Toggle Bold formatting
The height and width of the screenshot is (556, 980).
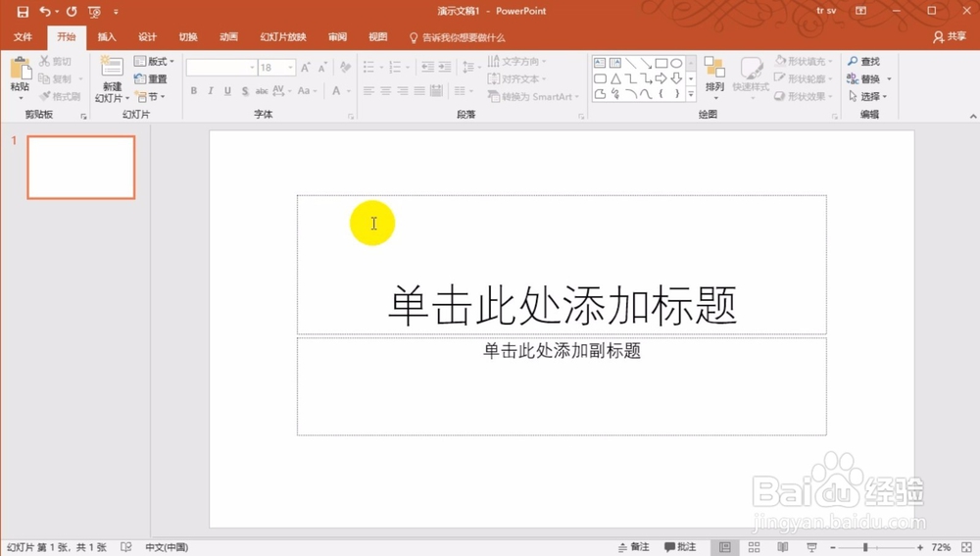tap(194, 91)
